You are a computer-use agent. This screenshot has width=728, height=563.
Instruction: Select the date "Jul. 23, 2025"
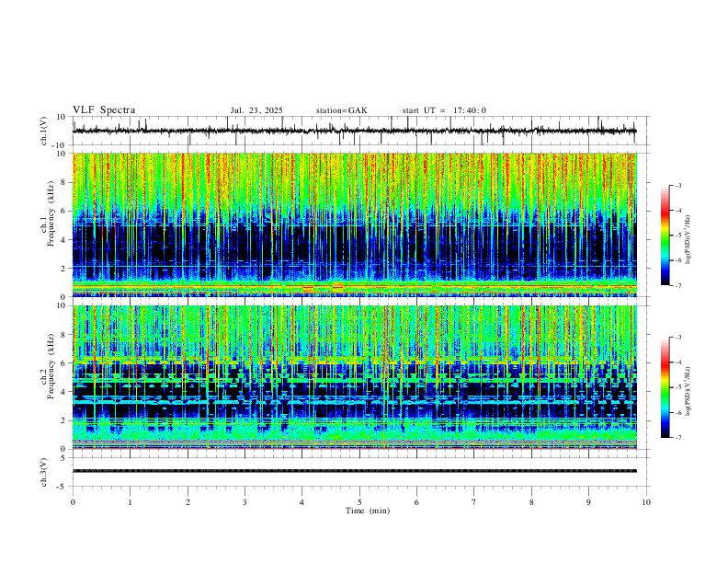(x=256, y=110)
